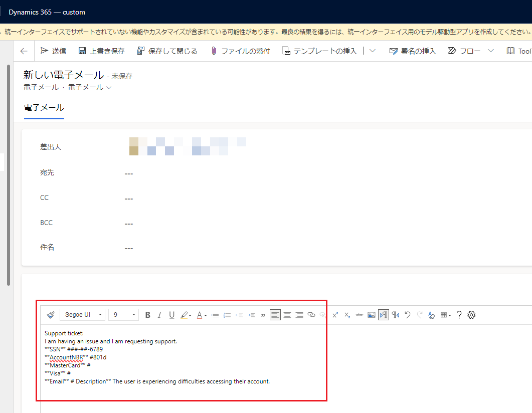Open the font color picker
This screenshot has height=413, width=532.
pos(202,315)
